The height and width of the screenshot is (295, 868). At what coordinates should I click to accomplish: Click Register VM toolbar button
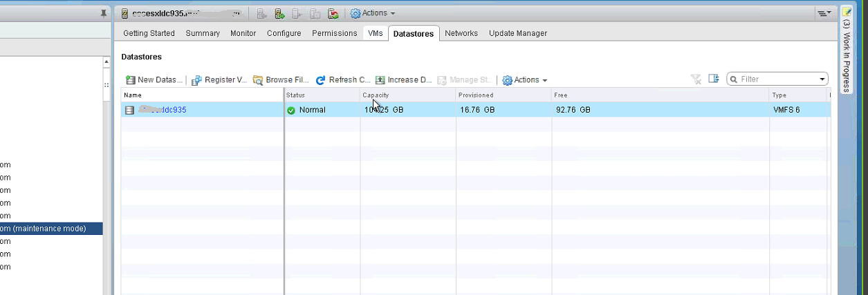(x=219, y=80)
